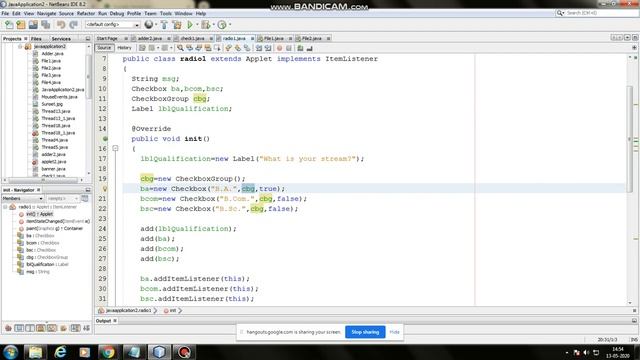Image resolution: width=640 pixels, height=360 pixels.
Task: Click the Profile Project toolbar icon
Action: [x=222, y=25]
